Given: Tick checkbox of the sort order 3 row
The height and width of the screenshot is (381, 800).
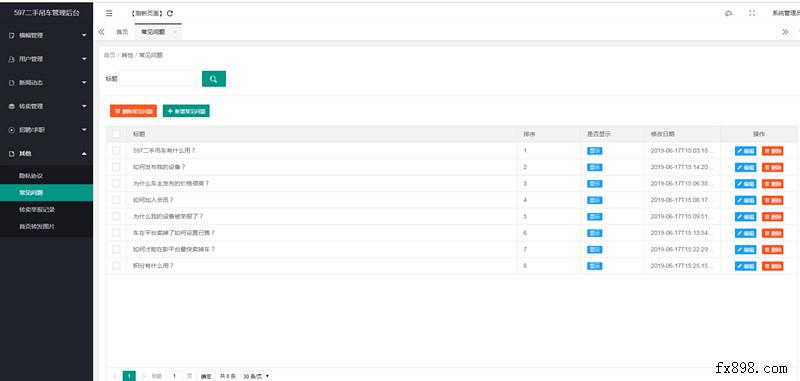Looking at the screenshot, I should click(116, 183).
